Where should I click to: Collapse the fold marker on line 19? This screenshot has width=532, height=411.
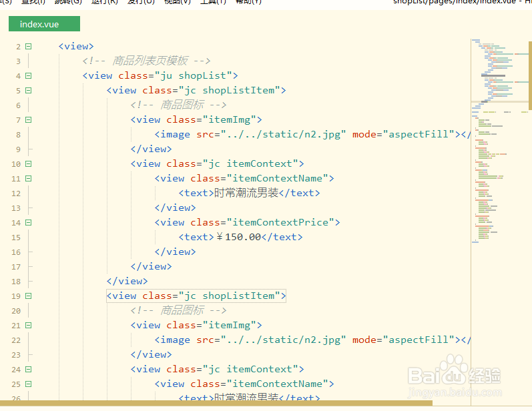coord(29,296)
